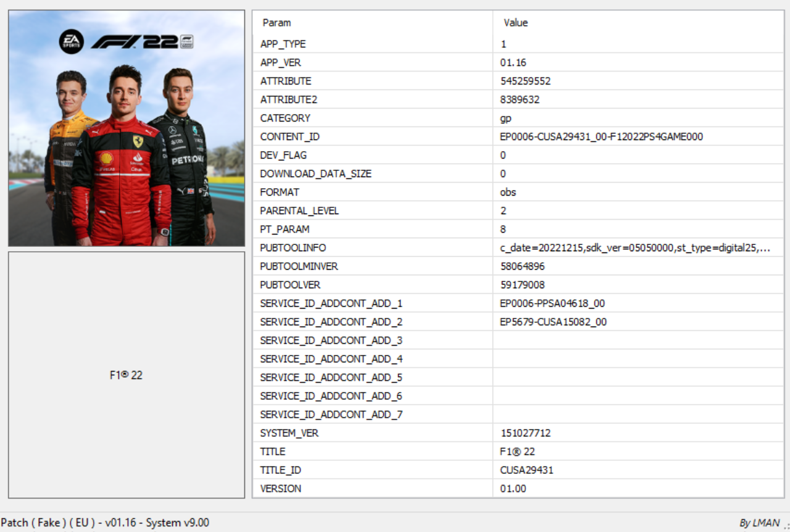Select the CATEGORY parameter name
The image size is (790, 532).
pyautogui.click(x=285, y=118)
